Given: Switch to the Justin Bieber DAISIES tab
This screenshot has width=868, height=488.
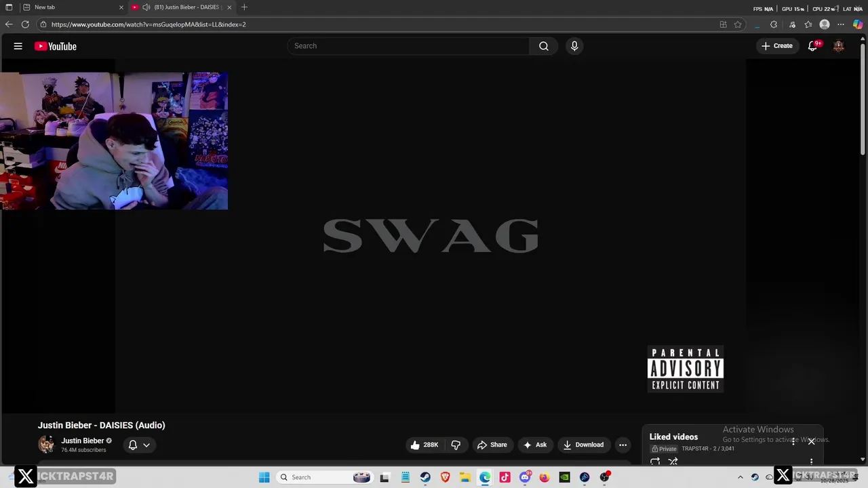Looking at the screenshot, I should tap(182, 7).
